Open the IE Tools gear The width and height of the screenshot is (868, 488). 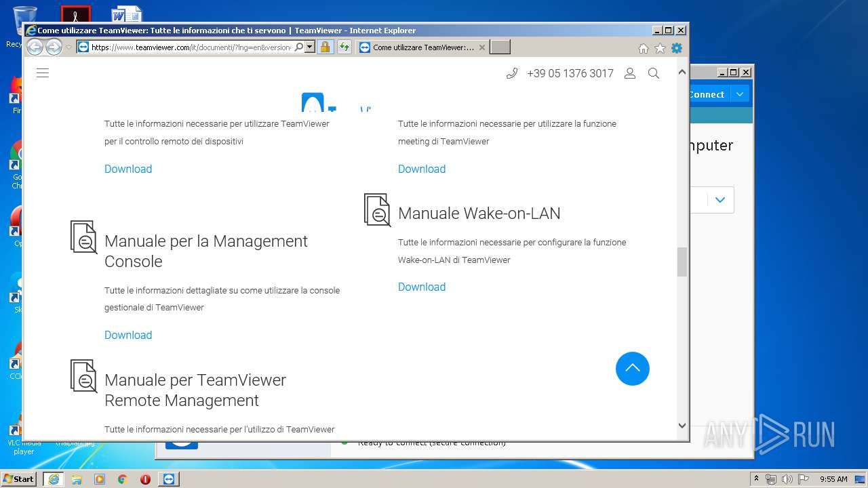click(677, 48)
